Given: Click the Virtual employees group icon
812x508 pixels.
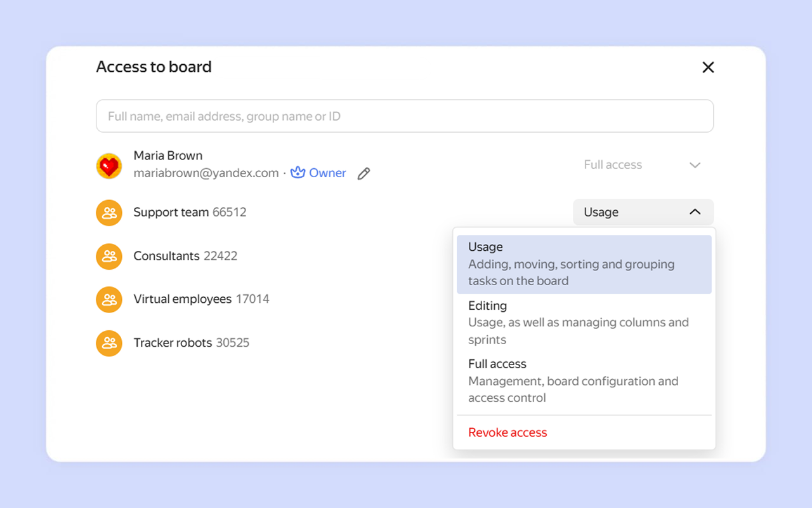Looking at the screenshot, I should click(109, 300).
